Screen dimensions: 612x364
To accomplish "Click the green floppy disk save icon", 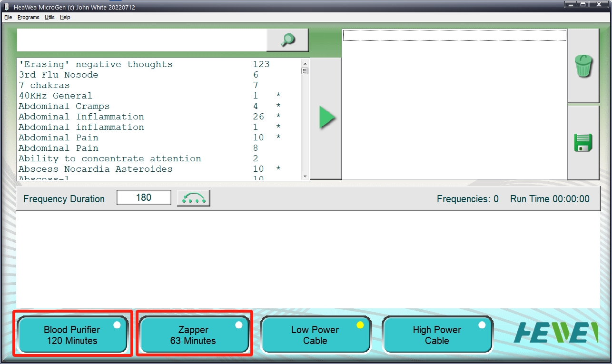I will pyautogui.click(x=583, y=143).
